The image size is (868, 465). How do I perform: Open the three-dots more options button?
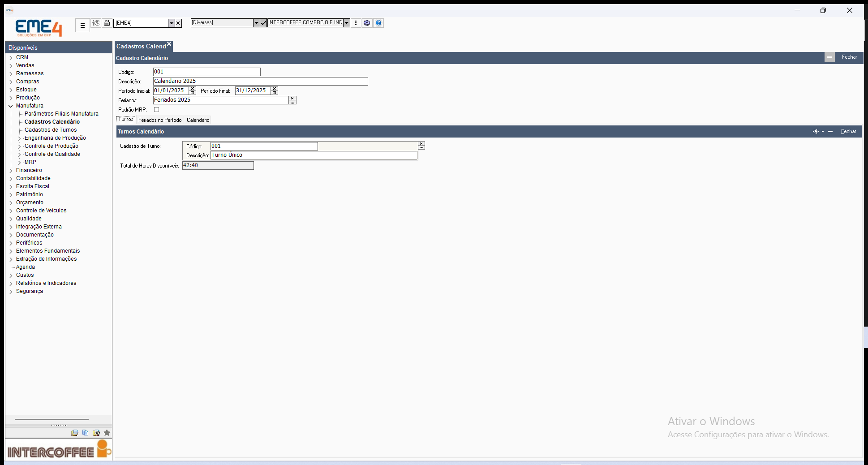(x=356, y=23)
